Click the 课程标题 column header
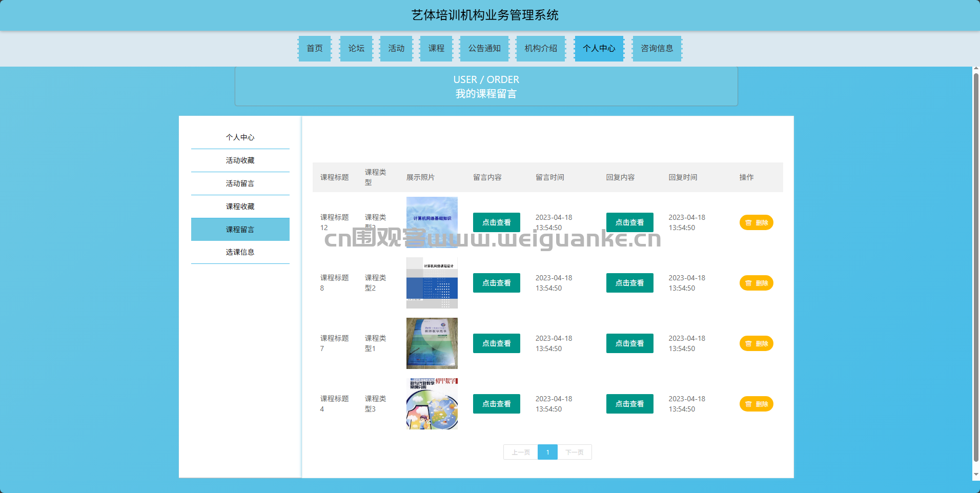 pos(335,177)
